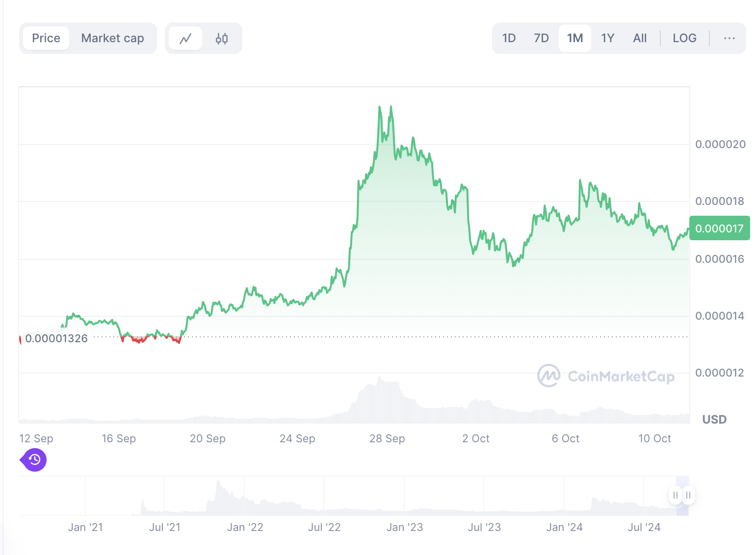Screen dimensions: 756x555
Task: Click Jul '24 on the navigator timeline
Action: click(x=644, y=527)
